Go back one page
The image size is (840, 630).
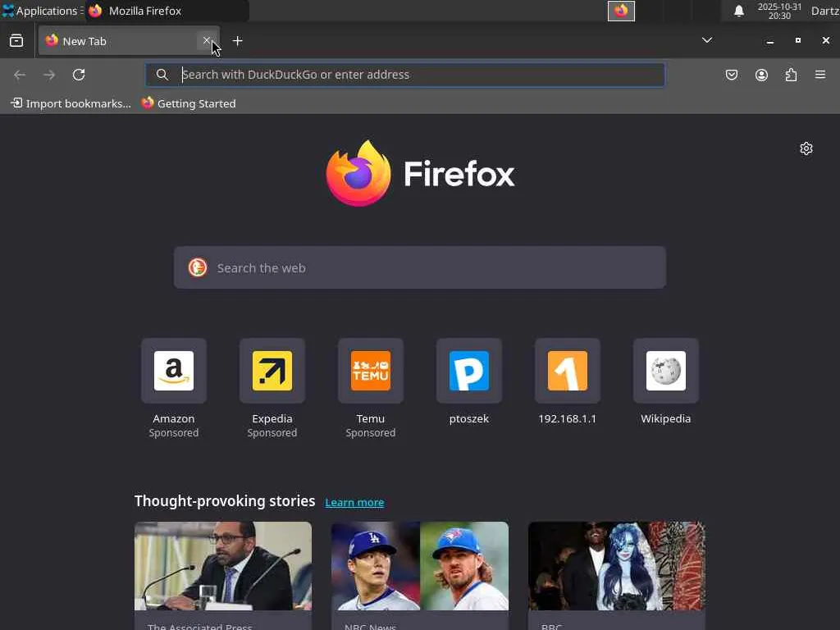pos(20,75)
